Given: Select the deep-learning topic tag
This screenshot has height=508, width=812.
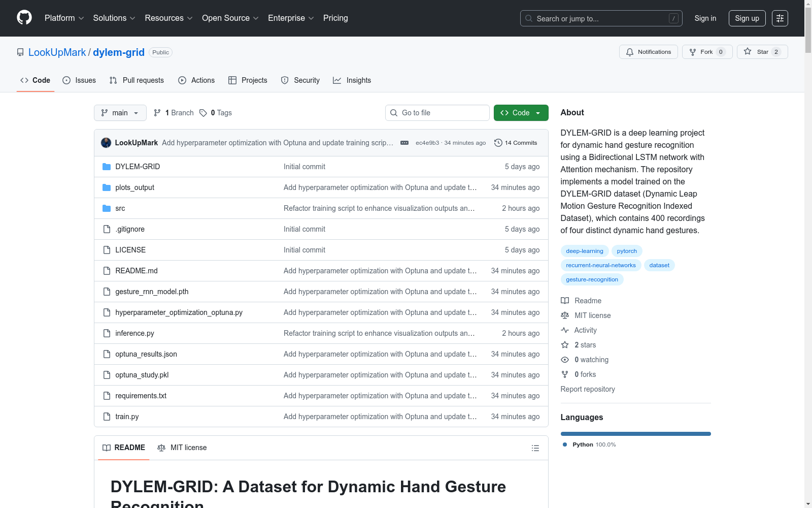Looking at the screenshot, I should click(x=585, y=251).
